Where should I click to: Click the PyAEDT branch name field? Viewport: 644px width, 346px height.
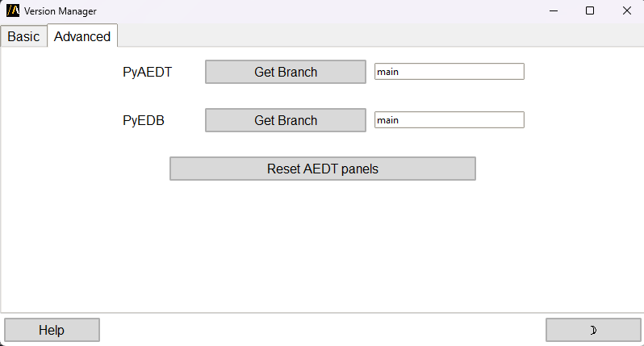(x=449, y=72)
